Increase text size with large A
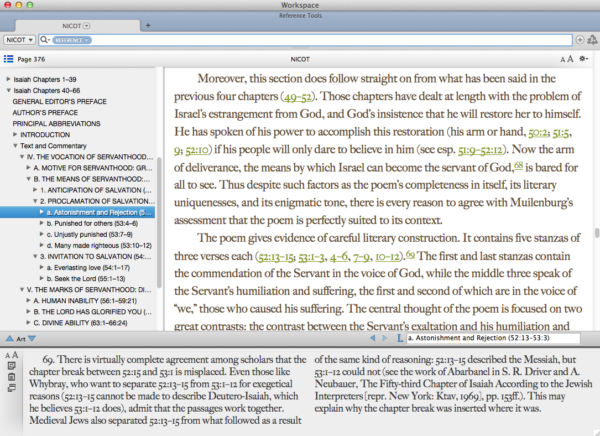Image resolution: width=600 pixels, height=436 pixels. 570,59
